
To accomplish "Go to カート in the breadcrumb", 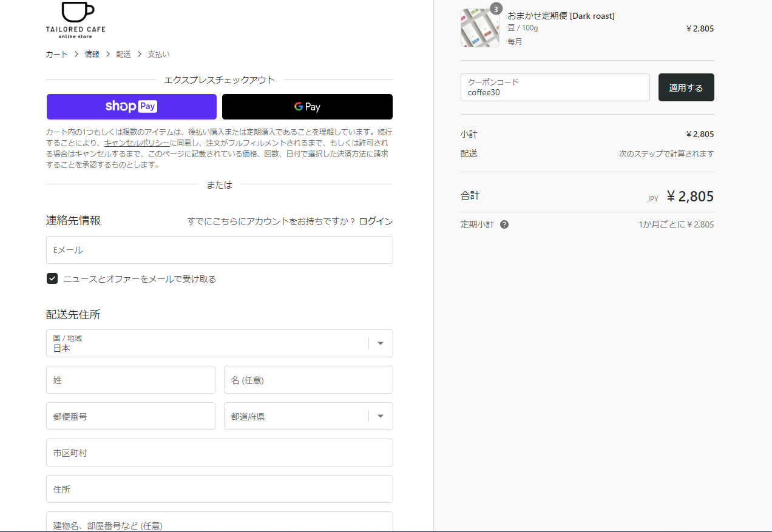I will click(57, 54).
